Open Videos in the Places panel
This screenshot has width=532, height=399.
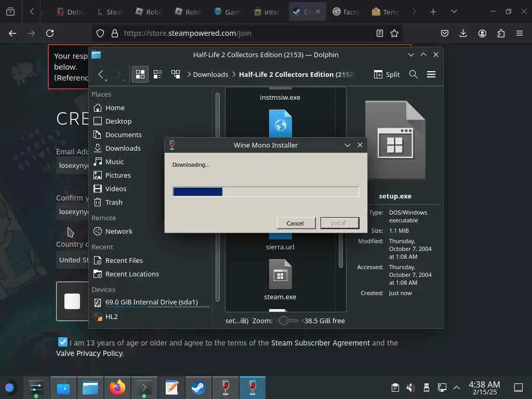click(110, 189)
